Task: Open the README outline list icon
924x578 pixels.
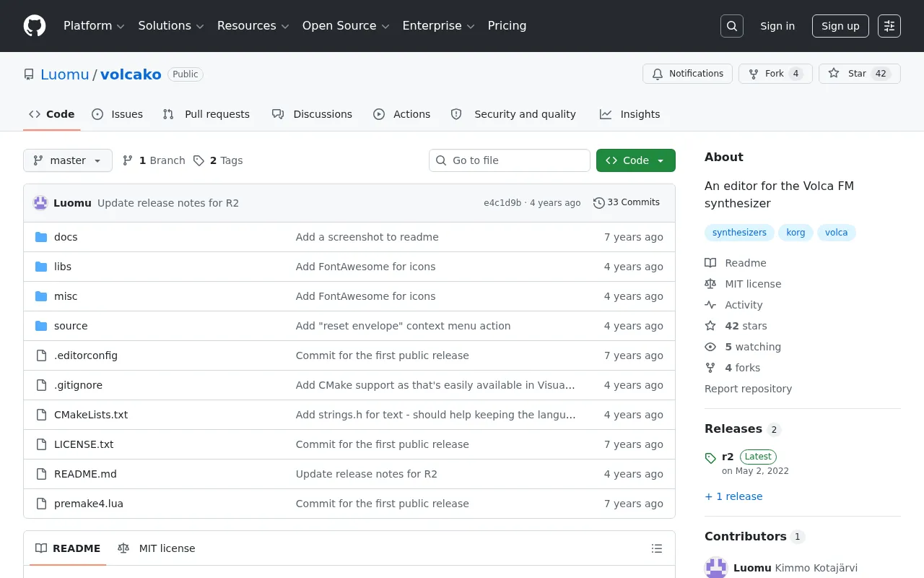Action: point(657,548)
